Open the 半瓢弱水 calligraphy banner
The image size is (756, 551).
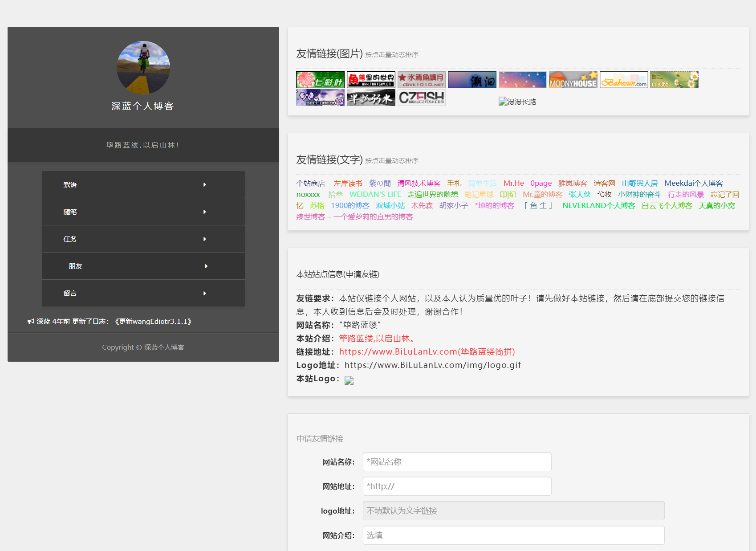pos(371,98)
